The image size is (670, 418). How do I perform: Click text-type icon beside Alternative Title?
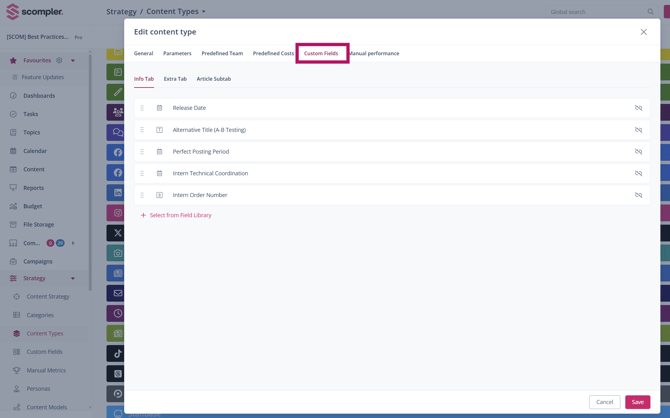(159, 130)
